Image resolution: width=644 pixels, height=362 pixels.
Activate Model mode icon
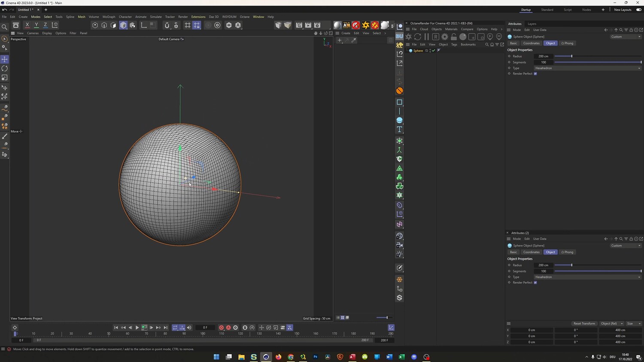pyautogui.click(x=123, y=25)
